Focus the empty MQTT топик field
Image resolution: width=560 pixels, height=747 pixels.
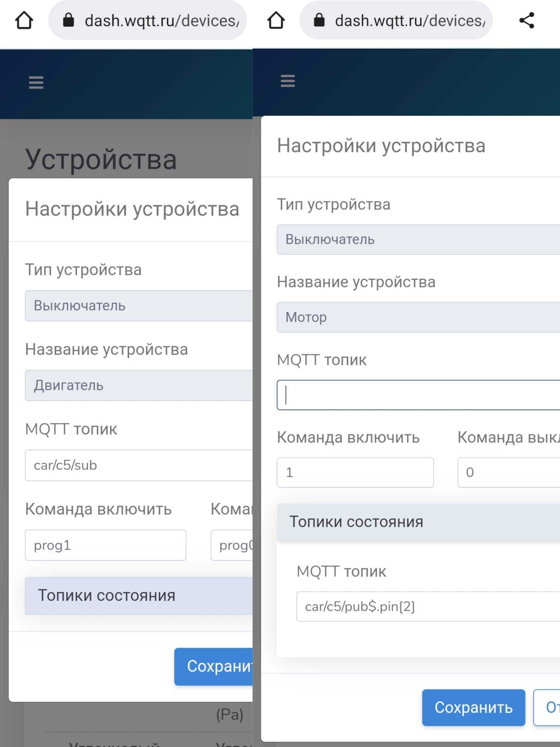(x=418, y=395)
